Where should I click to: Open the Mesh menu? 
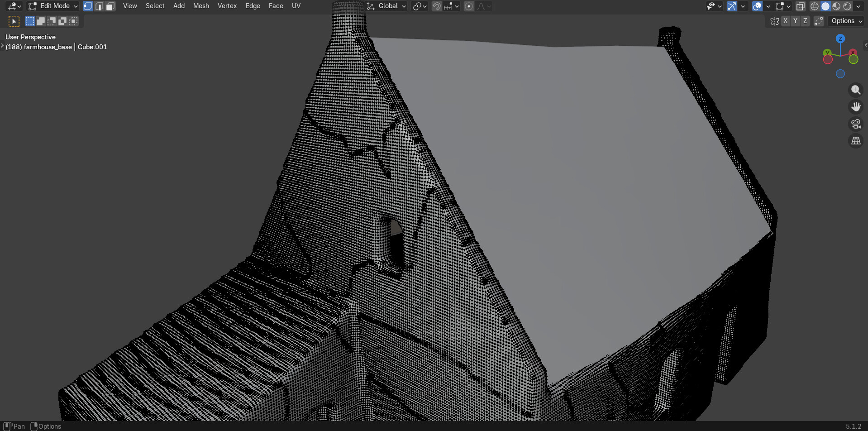point(201,6)
